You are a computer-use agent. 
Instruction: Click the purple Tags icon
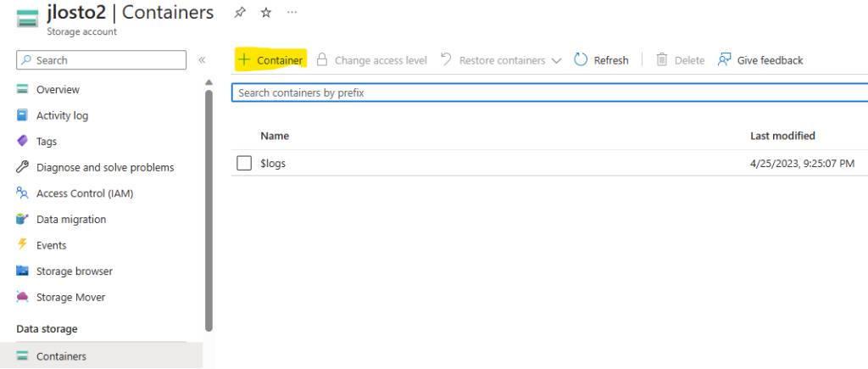click(x=22, y=141)
